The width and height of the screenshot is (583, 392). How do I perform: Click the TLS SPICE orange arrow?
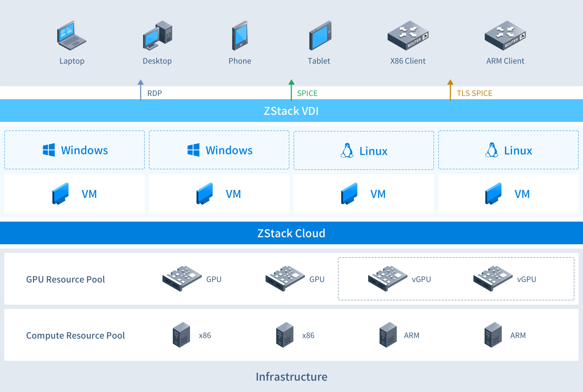coord(450,89)
